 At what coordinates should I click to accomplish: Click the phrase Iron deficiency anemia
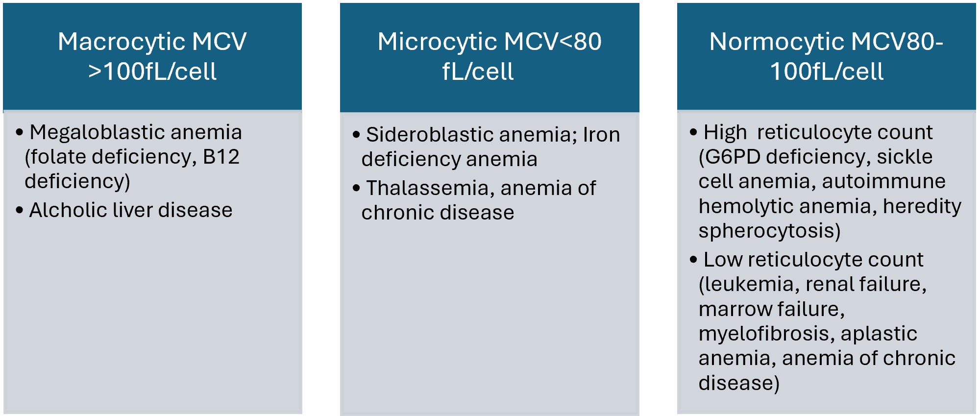(x=490, y=147)
